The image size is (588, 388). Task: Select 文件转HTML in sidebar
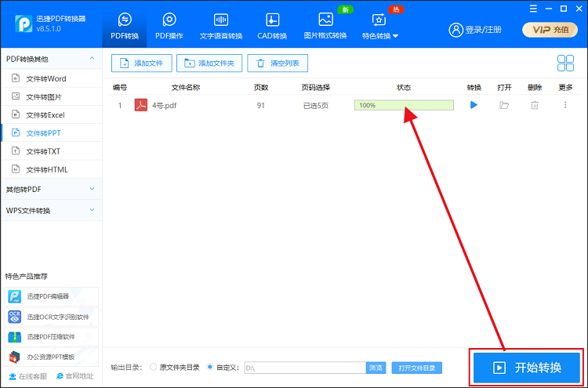click(51, 169)
